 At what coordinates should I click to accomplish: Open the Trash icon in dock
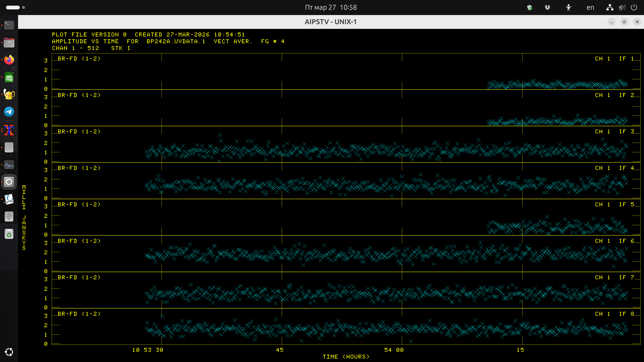[9, 234]
